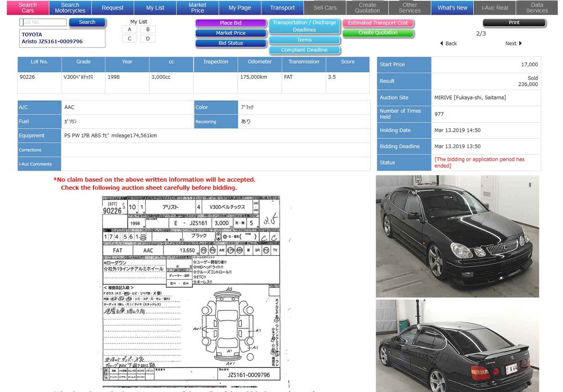
Task: Select the bidding deadline Mar 13.2019 13:50
Action: (457, 147)
